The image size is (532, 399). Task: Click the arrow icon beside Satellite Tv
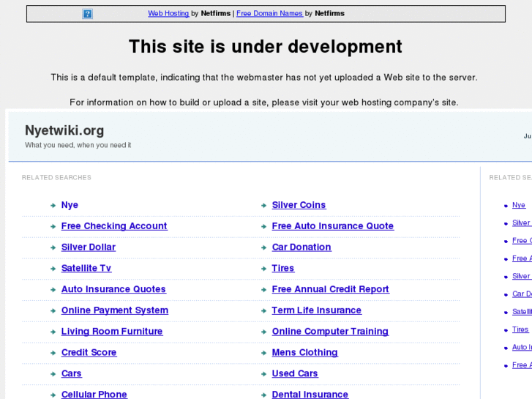point(53,269)
